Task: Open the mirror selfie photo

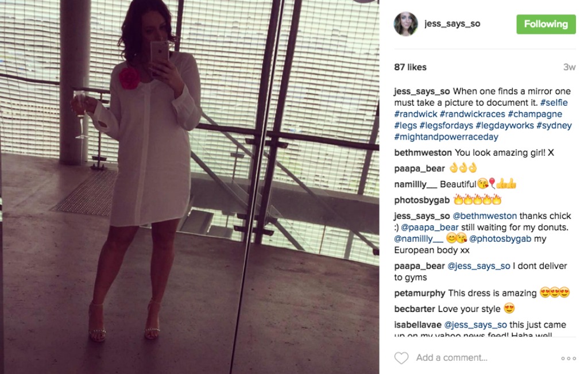Action: click(189, 187)
